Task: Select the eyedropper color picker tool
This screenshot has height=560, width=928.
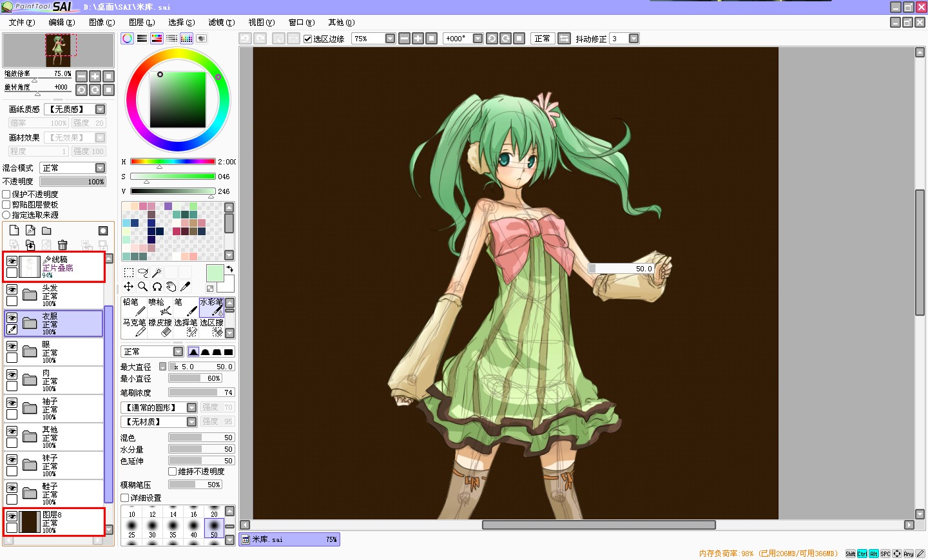Action: pos(186,287)
